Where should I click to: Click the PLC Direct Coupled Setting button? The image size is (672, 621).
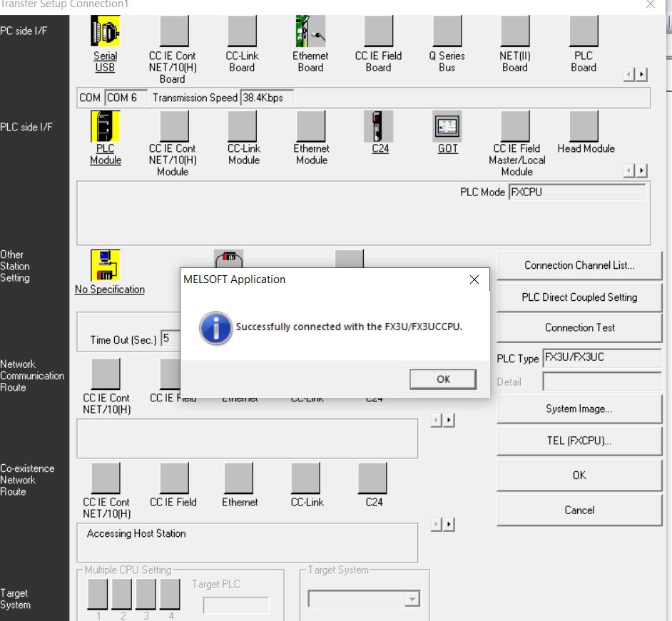579,297
